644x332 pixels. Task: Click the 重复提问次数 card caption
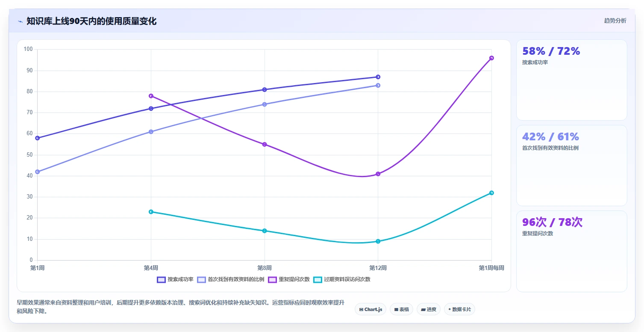pyautogui.click(x=538, y=234)
